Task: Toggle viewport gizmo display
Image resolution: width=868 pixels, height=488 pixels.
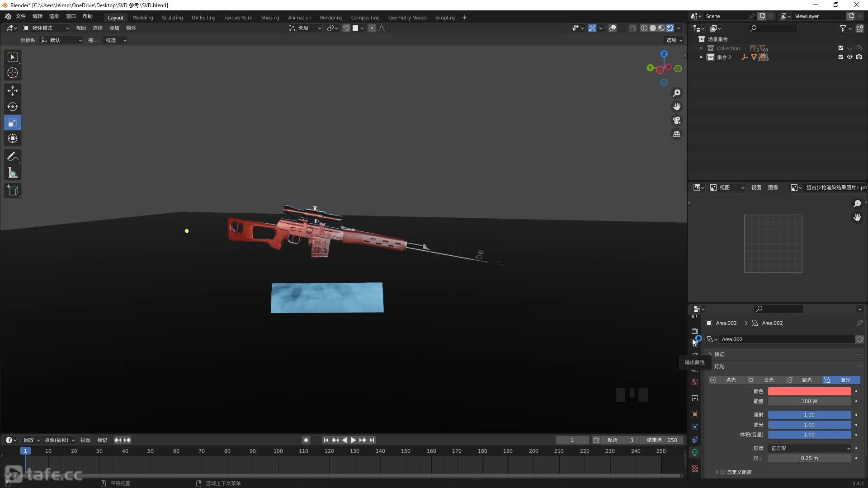Action: point(592,28)
